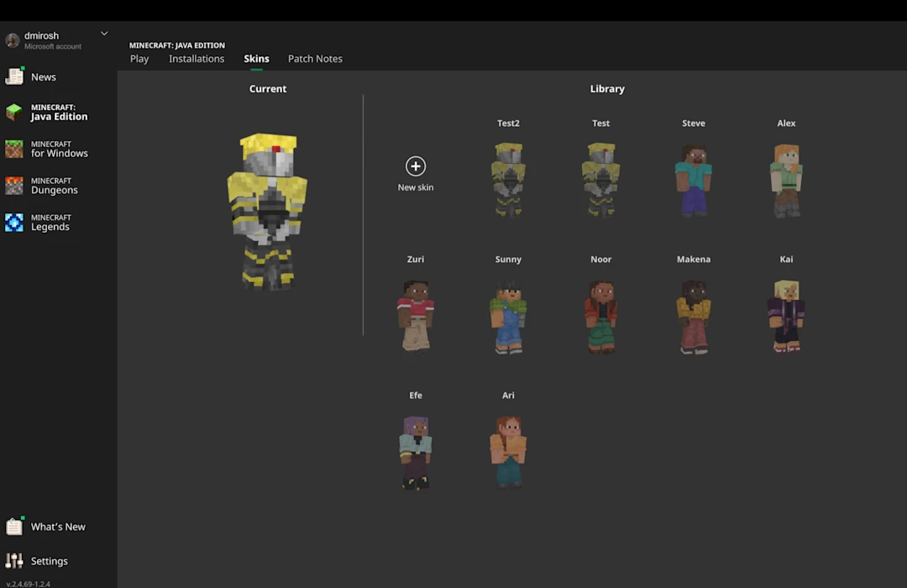Choose the Alex skin
The width and height of the screenshot is (907, 588).
coord(786,181)
